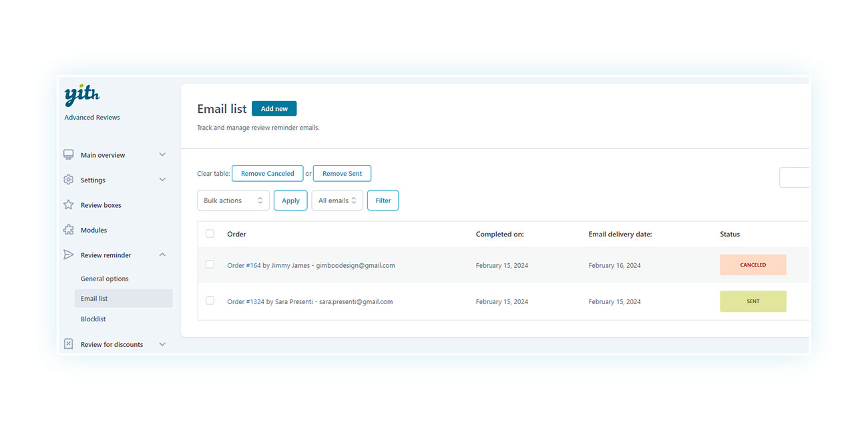Go to Modules section
Screen dimensions: 868x427
pyautogui.click(x=93, y=230)
